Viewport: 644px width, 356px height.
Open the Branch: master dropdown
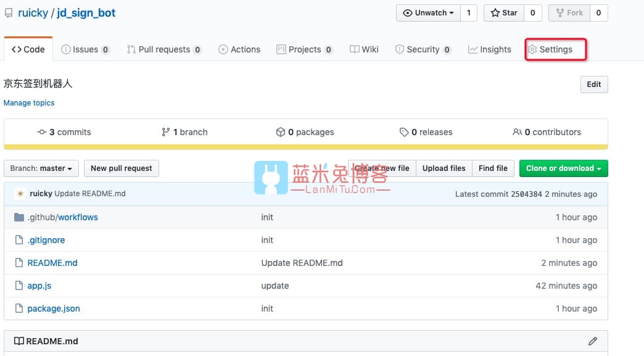(41, 168)
